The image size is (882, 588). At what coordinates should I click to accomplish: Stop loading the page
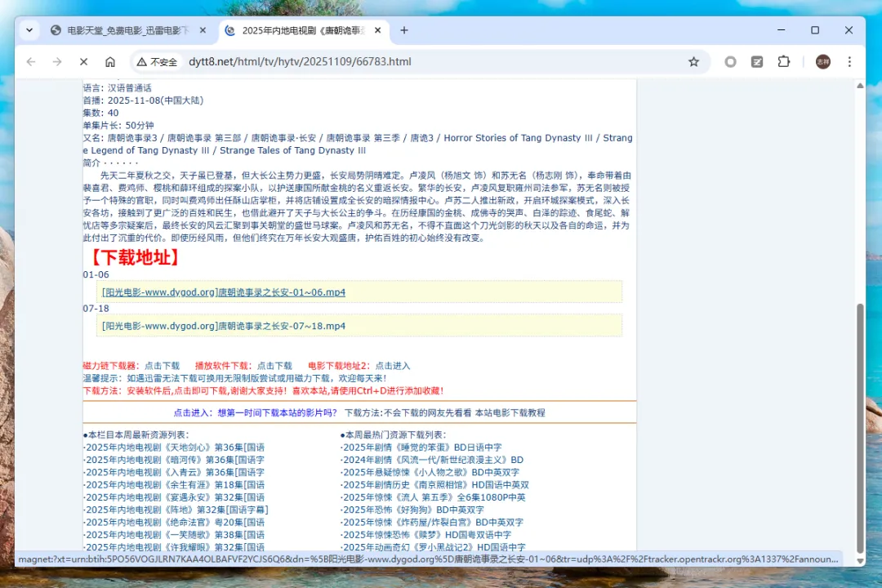(84, 62)
